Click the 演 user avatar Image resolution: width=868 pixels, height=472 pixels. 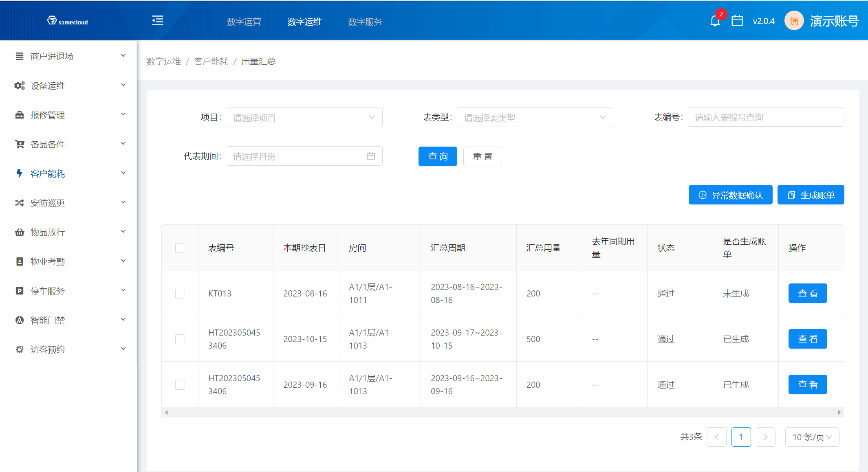pyautogui.click(x=794, y=21)
